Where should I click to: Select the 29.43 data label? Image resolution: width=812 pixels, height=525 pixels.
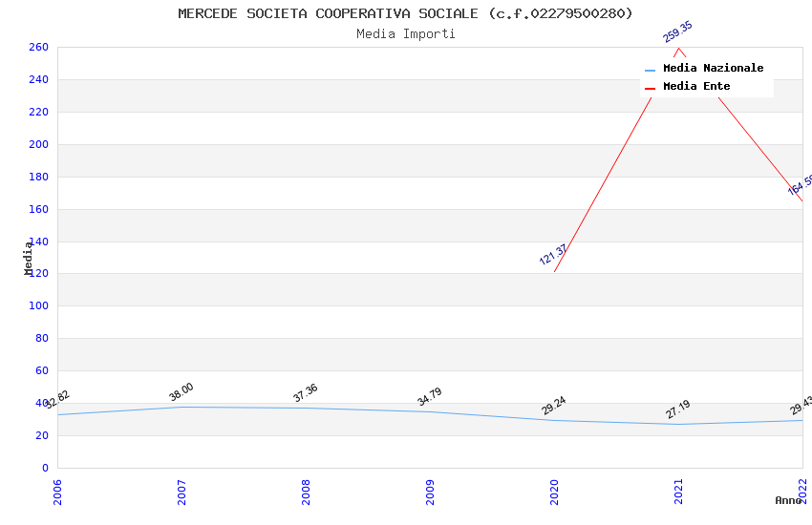(801, 406)
